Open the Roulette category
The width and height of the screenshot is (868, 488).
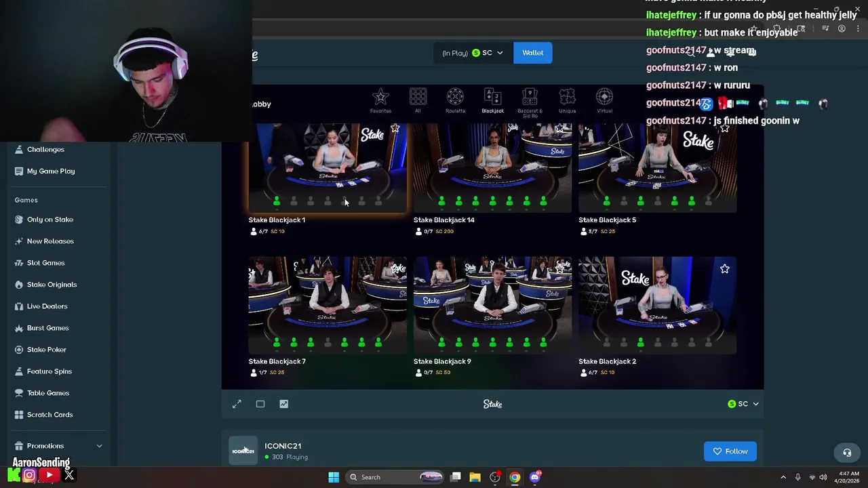pyautogui.click(x=455, y=100)
